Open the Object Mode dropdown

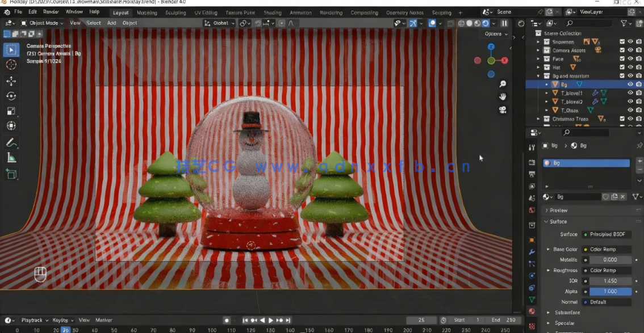[x=44, y=23]
